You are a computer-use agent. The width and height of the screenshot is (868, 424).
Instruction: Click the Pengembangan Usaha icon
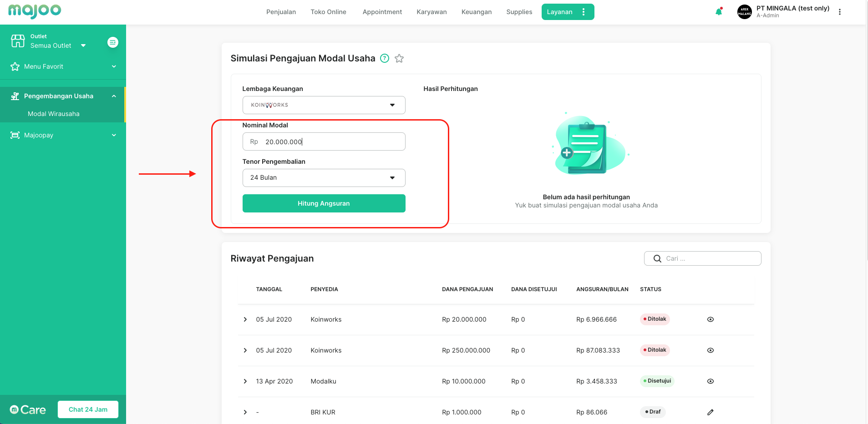coord(15,96)
